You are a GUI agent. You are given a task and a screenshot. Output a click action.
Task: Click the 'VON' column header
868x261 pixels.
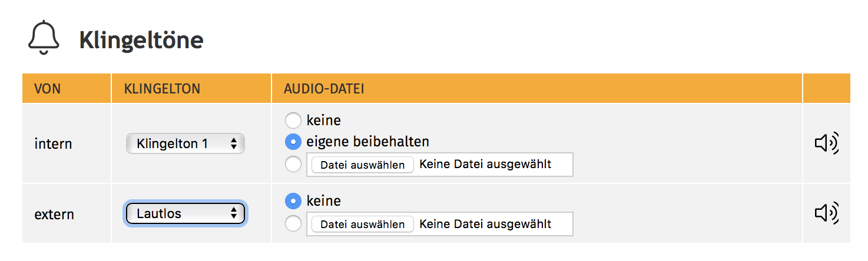pos(48,89)
